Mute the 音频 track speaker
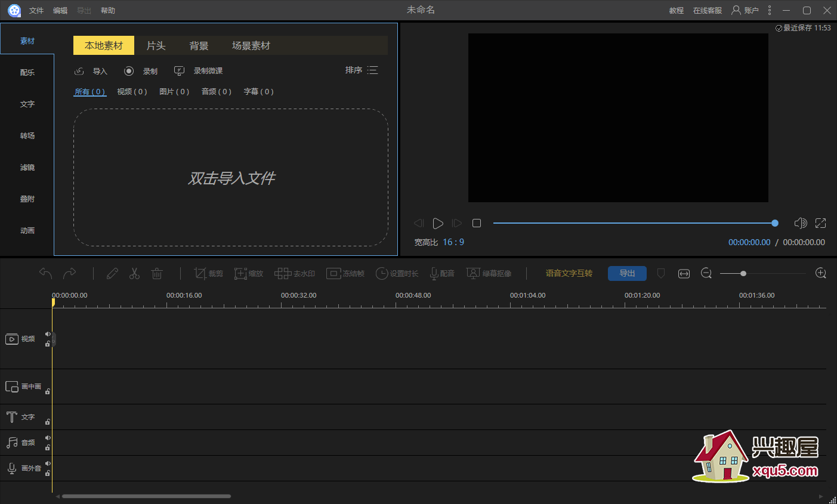The image size is (837, 504). tap(48, 438)
